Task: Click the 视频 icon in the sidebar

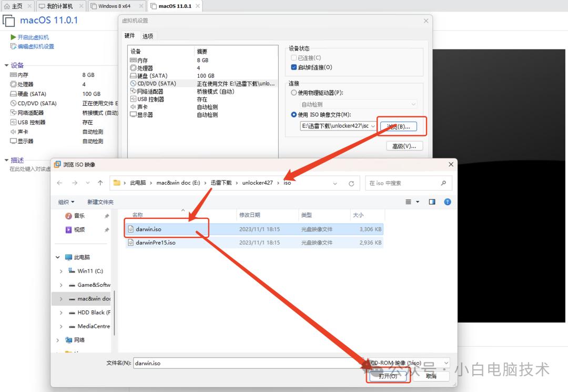Action: tap(68, 229)
